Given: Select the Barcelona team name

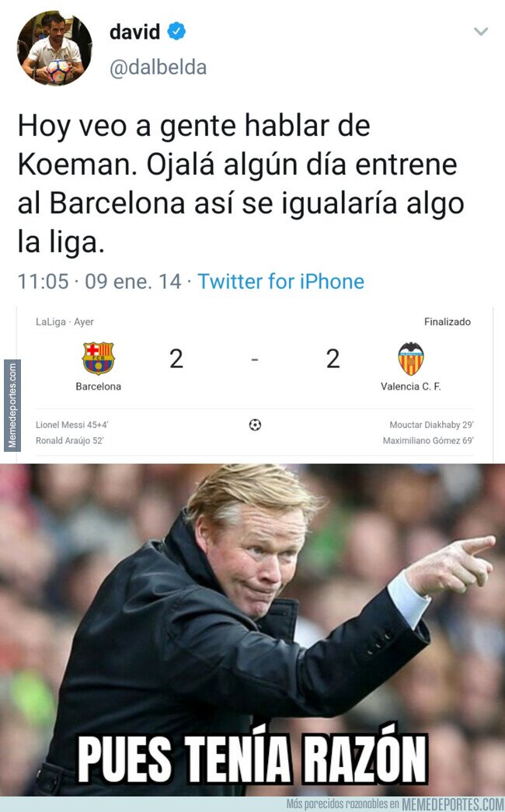Looking at the screenshot, I should (x=99, y=387).
